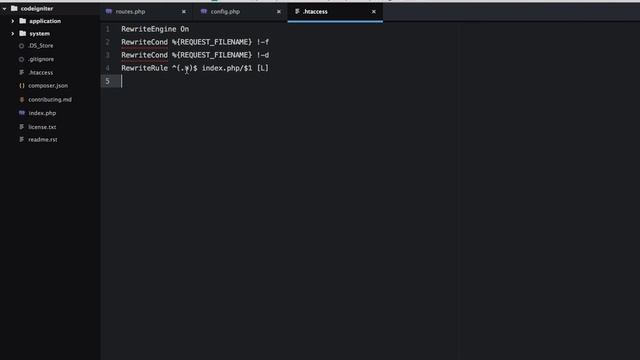Select the .htaccess tab
Image resolution: width=640 pixels, height=360 pixels.
pos(335,12)
